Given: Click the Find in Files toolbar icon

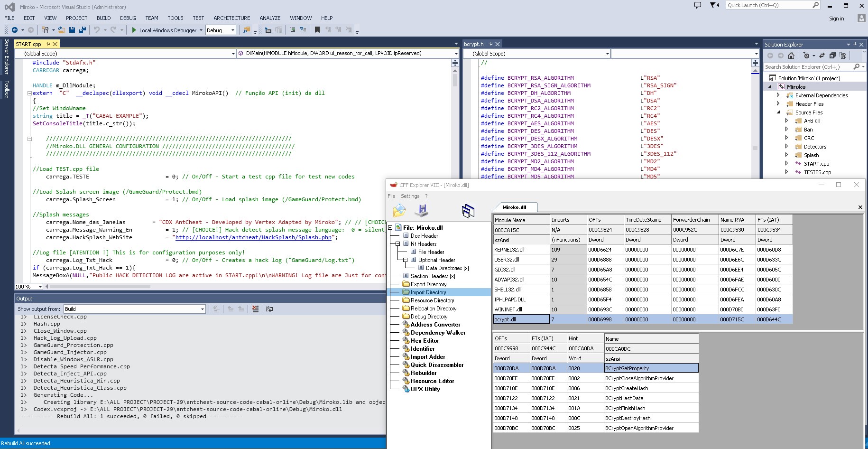Looking at the screenshot, I should 247,30.
